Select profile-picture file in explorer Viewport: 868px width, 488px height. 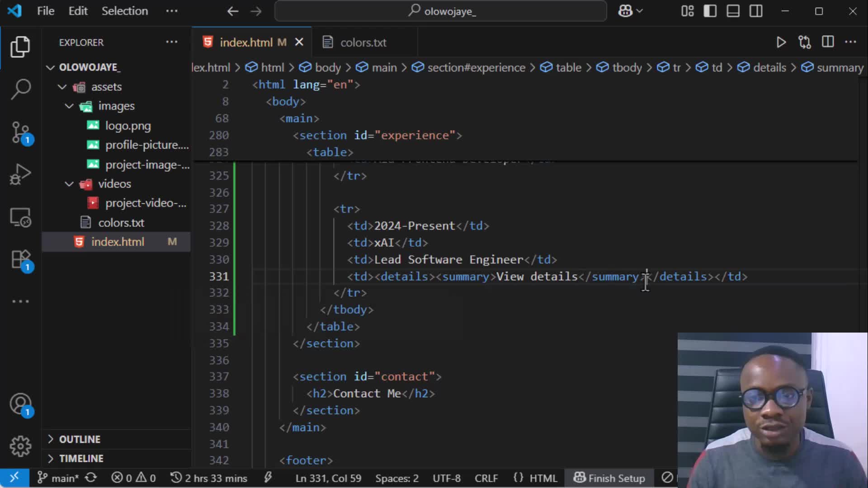pos(116,145)
